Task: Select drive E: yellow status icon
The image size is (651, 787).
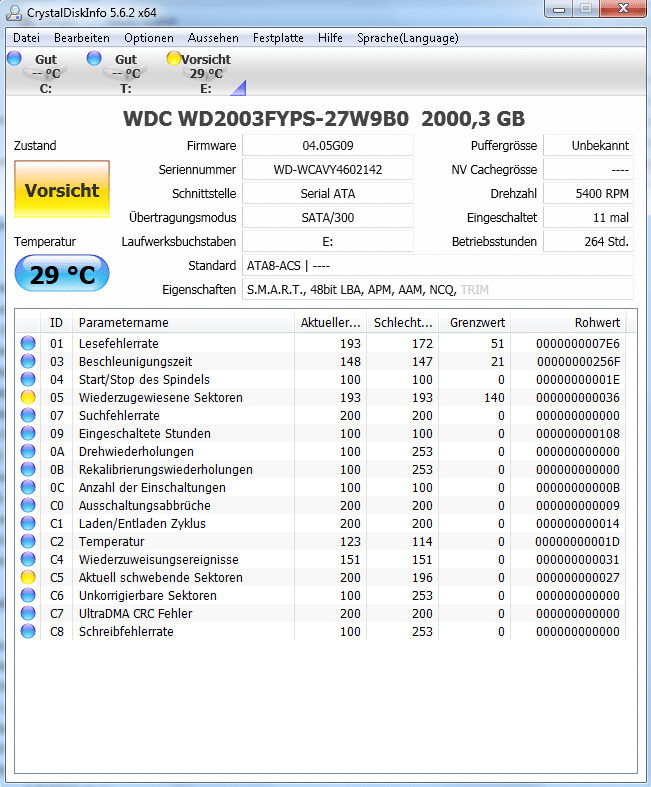Action: point(174,58)
